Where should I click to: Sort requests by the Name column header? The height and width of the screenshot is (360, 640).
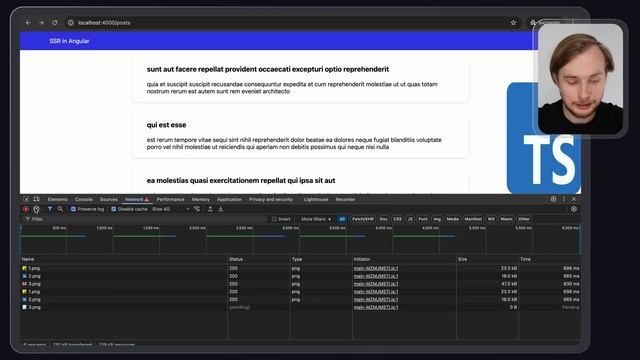(124, 259)
